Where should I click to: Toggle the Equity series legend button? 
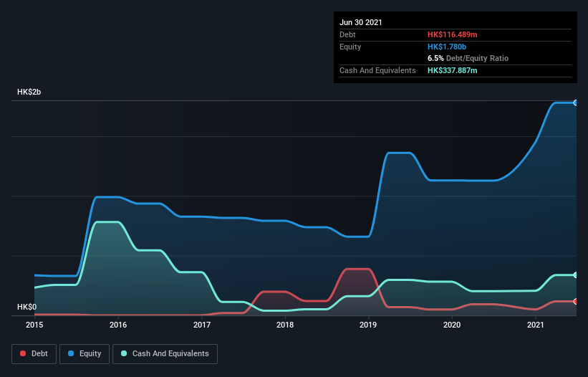[85, 354]
